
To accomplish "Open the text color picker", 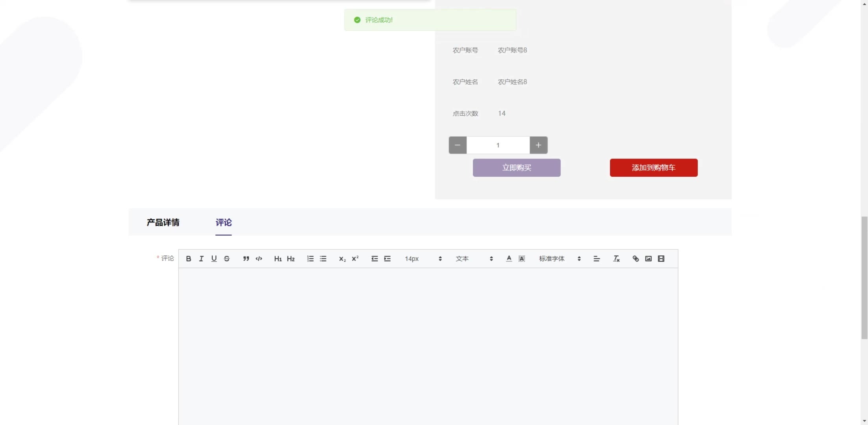I will [x=509, y=259].
